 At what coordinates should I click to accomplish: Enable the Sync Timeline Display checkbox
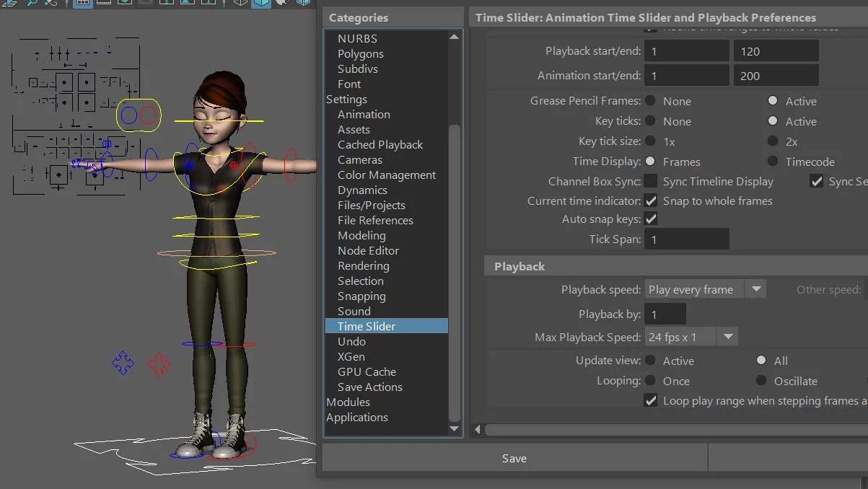[x=651, y=181]
